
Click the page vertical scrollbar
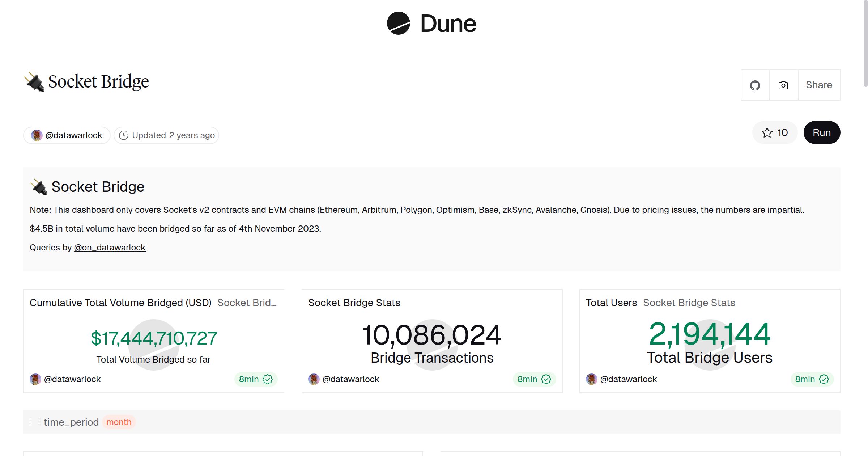[x=865, y=43]
